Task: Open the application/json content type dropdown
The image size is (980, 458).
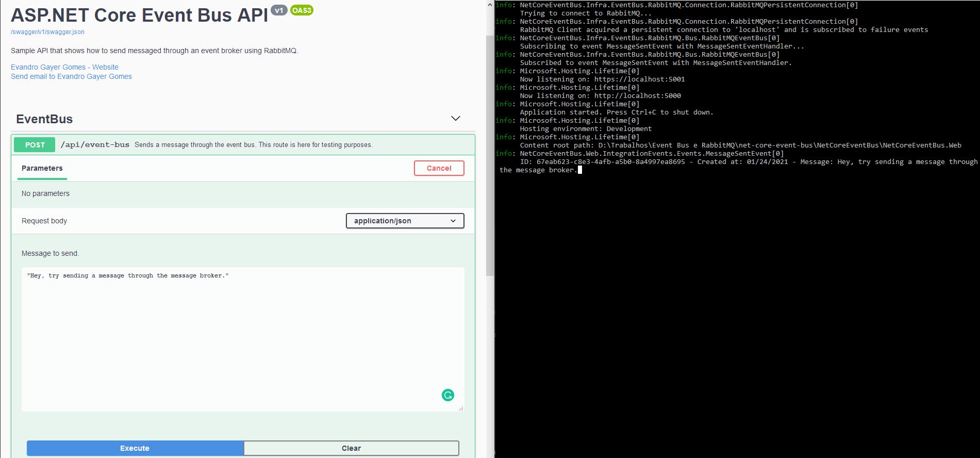Action: 405,221
